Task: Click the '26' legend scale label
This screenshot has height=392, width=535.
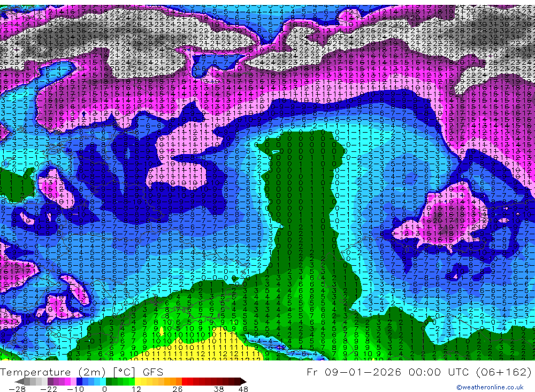Action: tap(178, 389)
